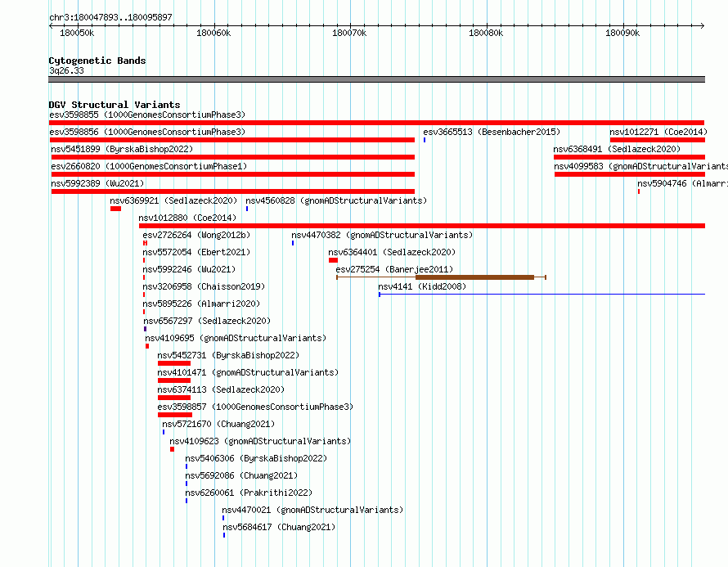Open nsv5406306 (ByrskaBishop2022) label
Screen dimensions: 728x567
[x=256, y=458]
